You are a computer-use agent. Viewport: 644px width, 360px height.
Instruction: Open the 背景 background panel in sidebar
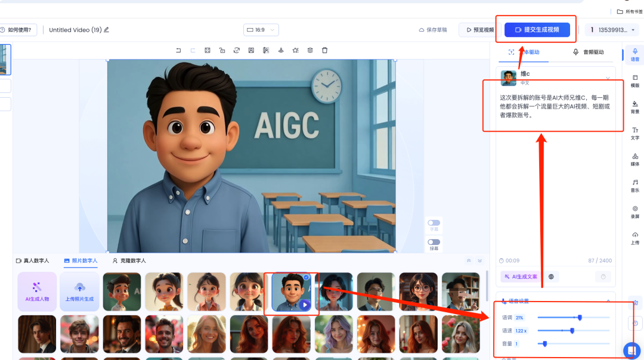click(635, 107)
